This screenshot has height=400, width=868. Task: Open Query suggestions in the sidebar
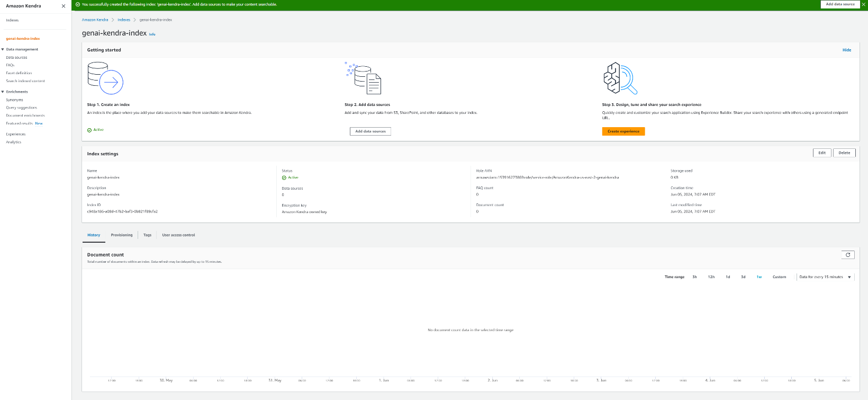pyautogui.click(x=22, y=108)
